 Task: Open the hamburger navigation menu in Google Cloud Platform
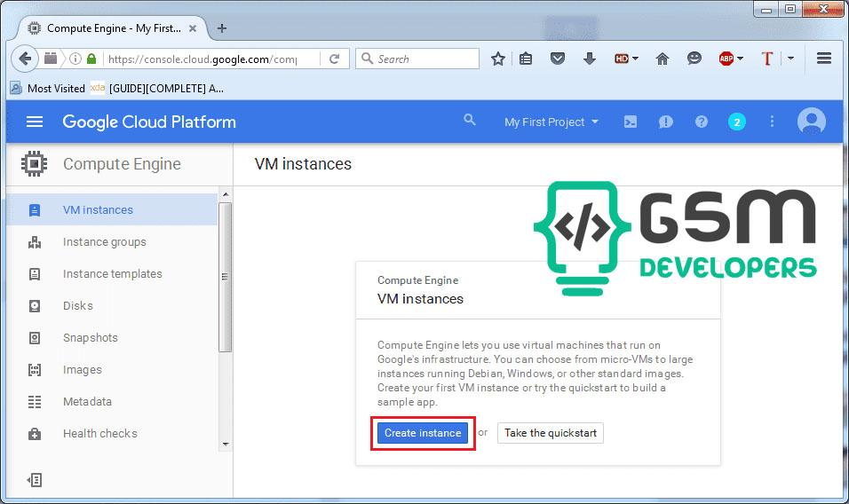35,122
